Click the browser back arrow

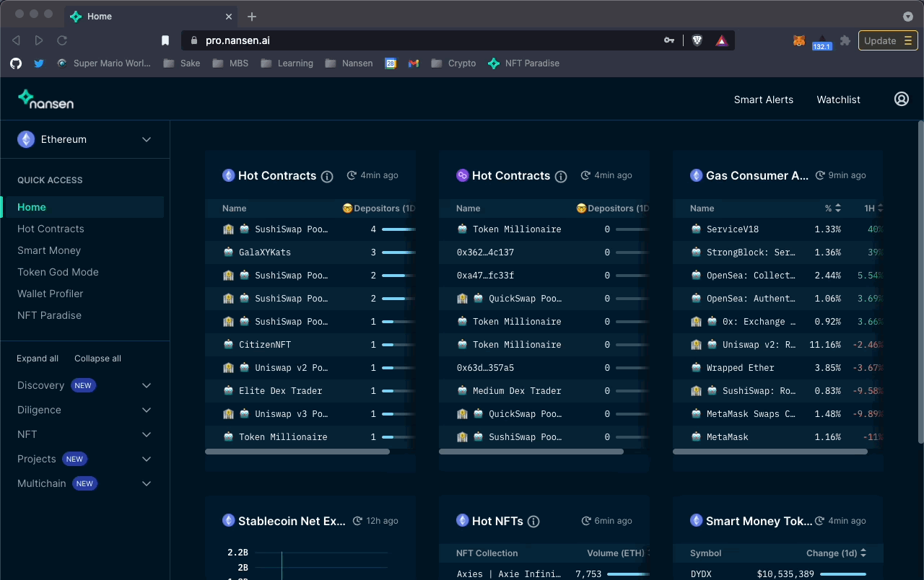pos(16,40)
